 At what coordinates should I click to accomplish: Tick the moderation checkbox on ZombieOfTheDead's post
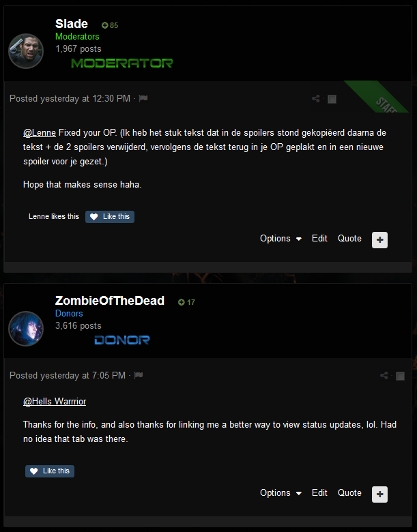coord(401,376)
